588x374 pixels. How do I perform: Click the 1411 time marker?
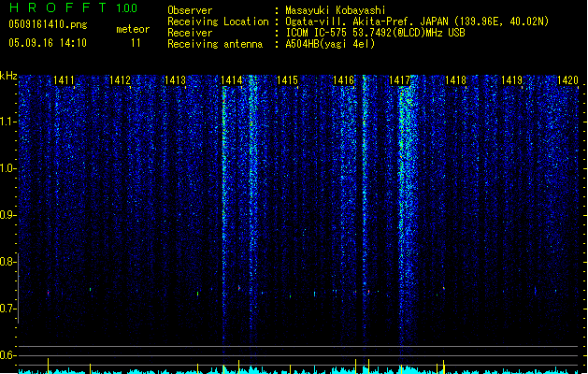64,80
